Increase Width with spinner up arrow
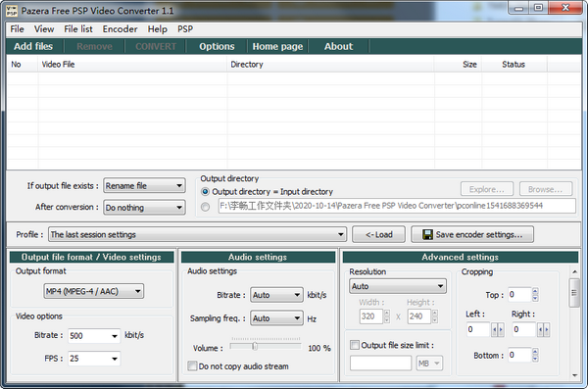This screenshot has height=389, width=588. tap(387, 313)
